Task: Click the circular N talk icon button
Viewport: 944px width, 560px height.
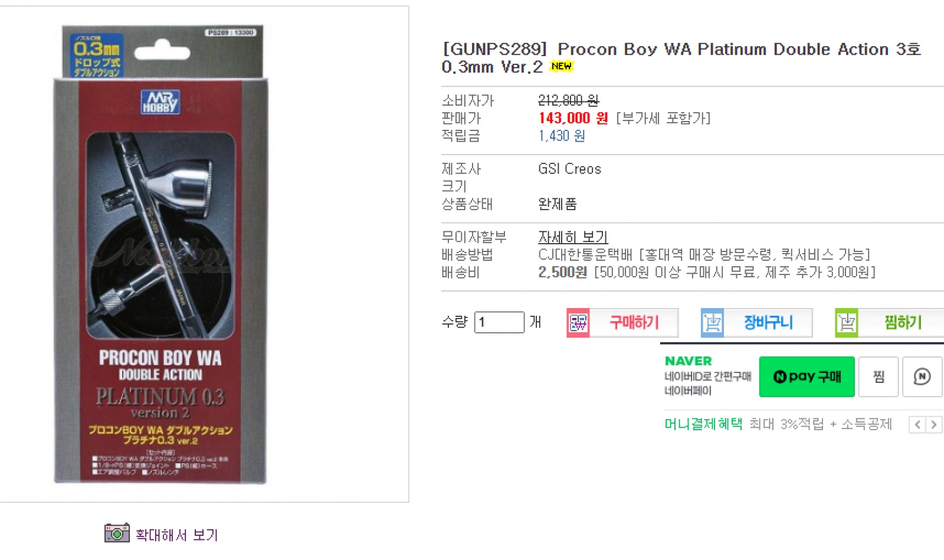Action: click(922, 376)
